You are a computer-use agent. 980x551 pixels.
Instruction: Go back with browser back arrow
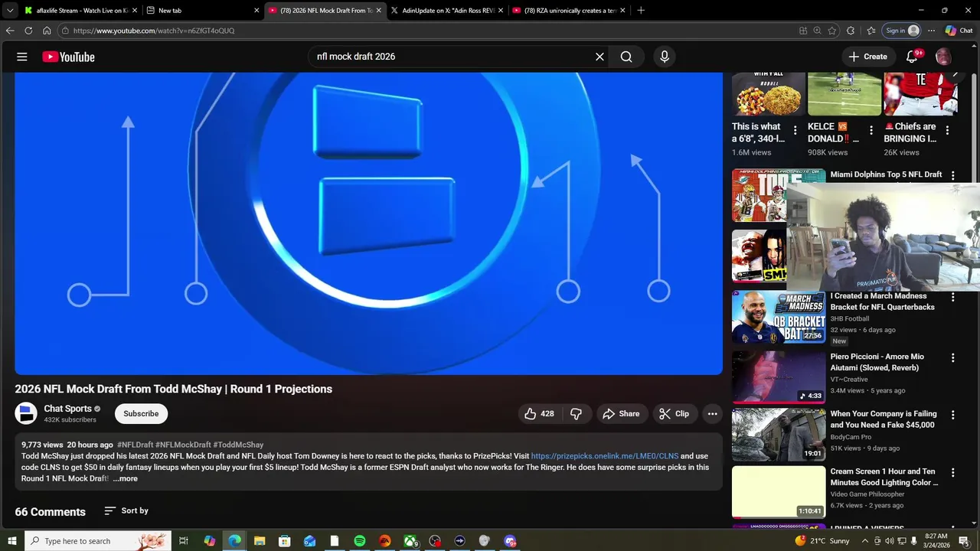(x=10, y=31)
